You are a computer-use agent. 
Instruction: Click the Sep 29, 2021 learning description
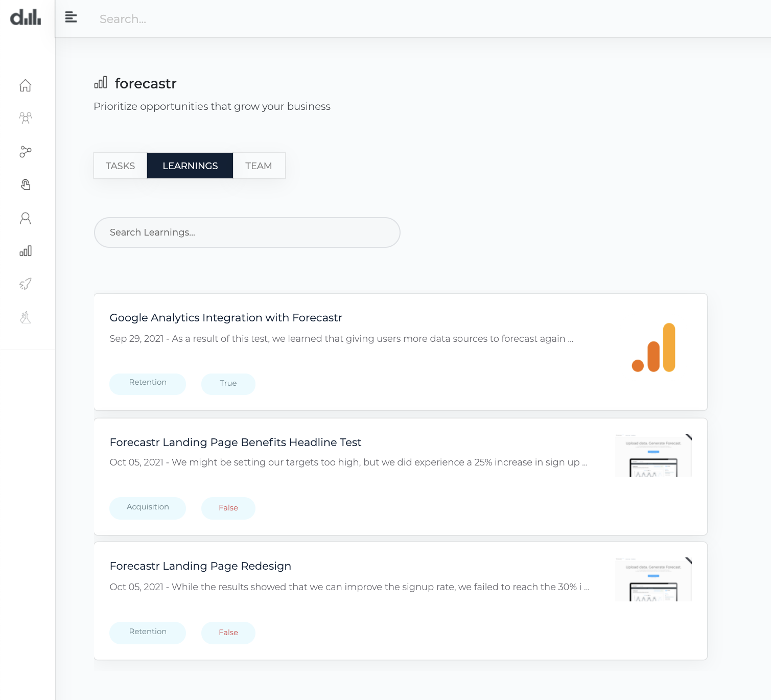[341, 339]
